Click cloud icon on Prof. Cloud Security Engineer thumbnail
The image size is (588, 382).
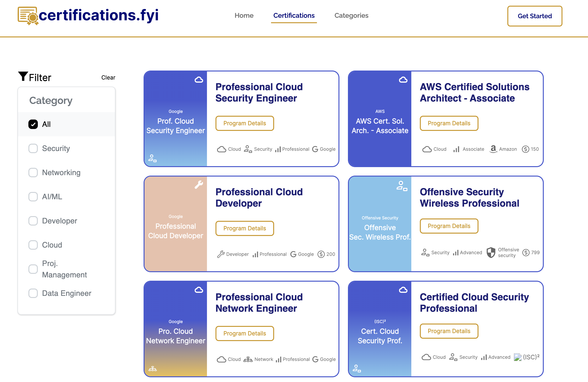click(199, 80)
